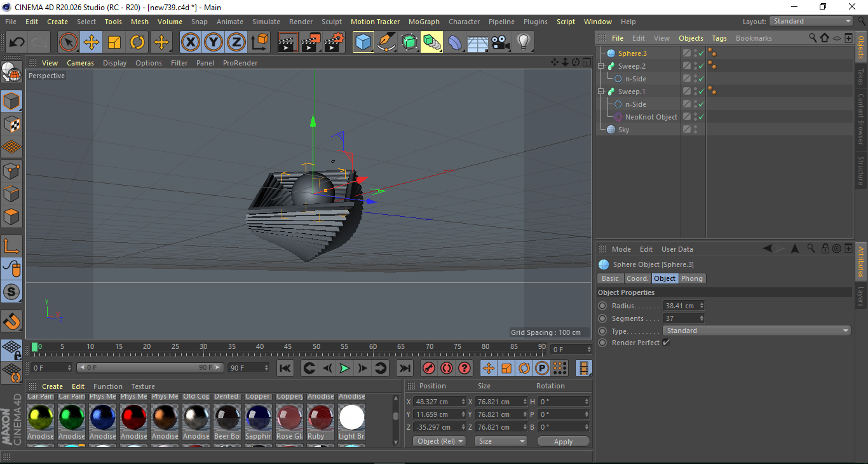Open the Content Browser side tab
Image resolution: width=868 pixels, height=464 pixels.
(x=861, y=118)
